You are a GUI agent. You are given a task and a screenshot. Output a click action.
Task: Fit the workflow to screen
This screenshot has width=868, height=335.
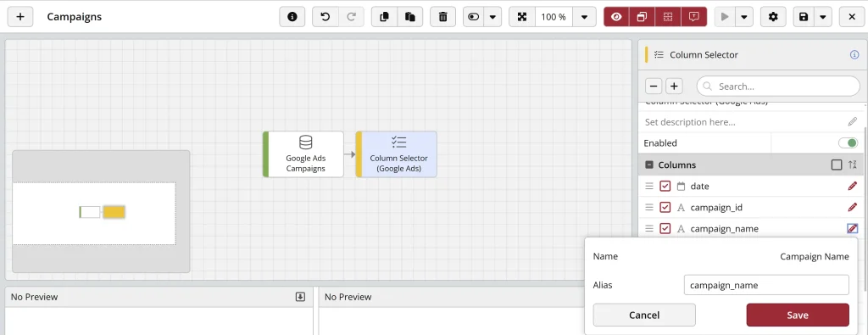(522, 17)
